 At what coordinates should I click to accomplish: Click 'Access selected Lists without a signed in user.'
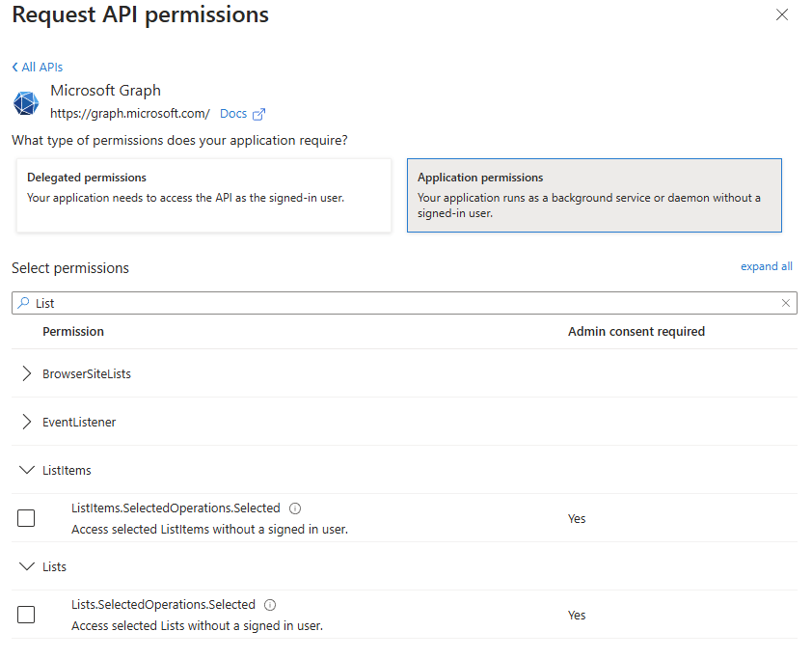pyautogui.click(x=198, y=626)
